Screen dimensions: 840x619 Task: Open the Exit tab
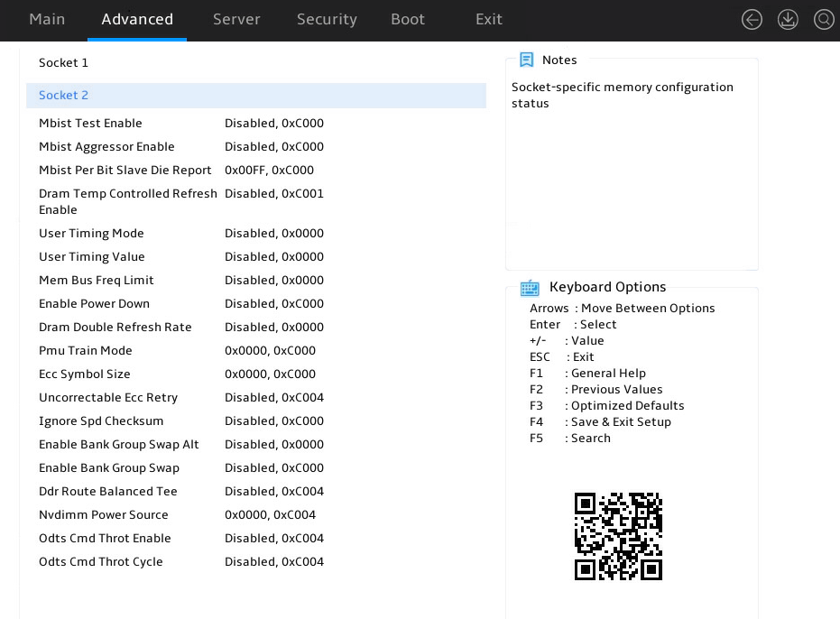[x=489, y=19]
